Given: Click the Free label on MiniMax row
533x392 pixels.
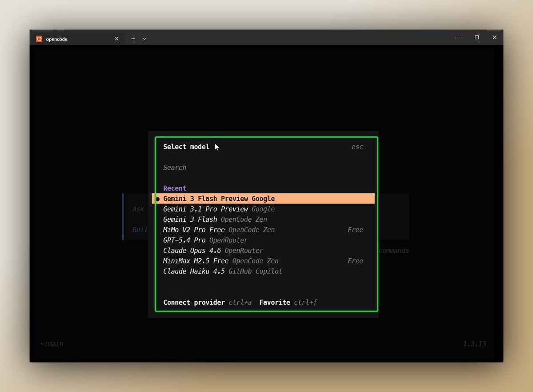Looking at the screenshot, I should point(355,261).
